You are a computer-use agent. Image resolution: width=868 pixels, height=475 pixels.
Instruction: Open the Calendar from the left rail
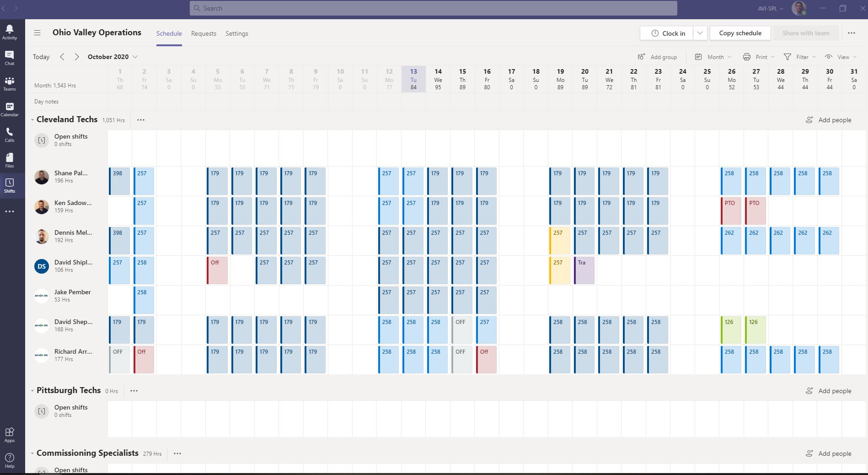click(10, 109)
